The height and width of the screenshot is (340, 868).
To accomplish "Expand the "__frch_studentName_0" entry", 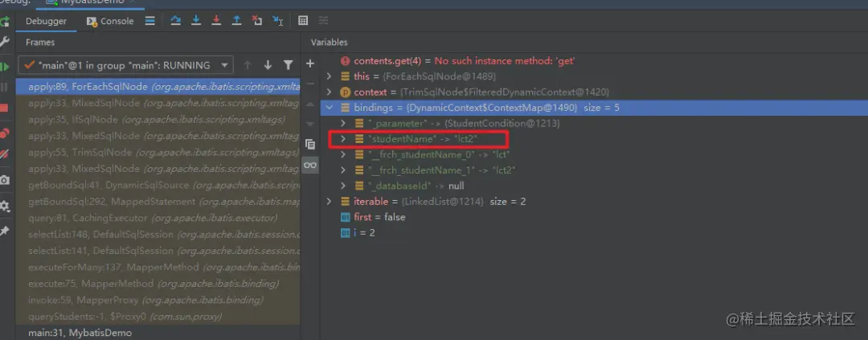I will pyautogui.click(x=343, y=154).
